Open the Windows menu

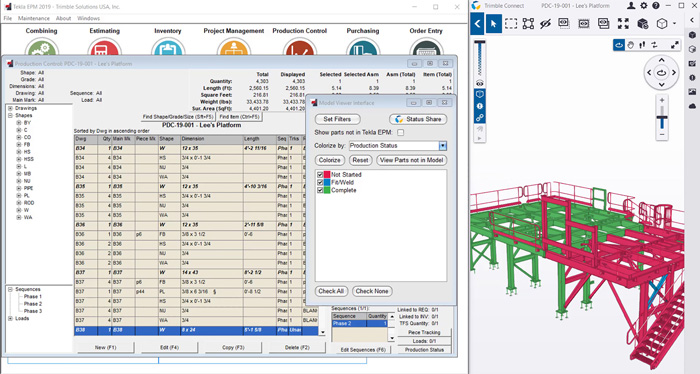(x=88, y=18)
